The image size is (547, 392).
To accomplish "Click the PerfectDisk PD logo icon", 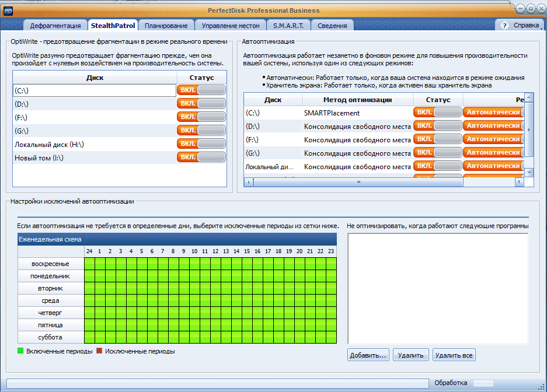I will tap(8, 11).
